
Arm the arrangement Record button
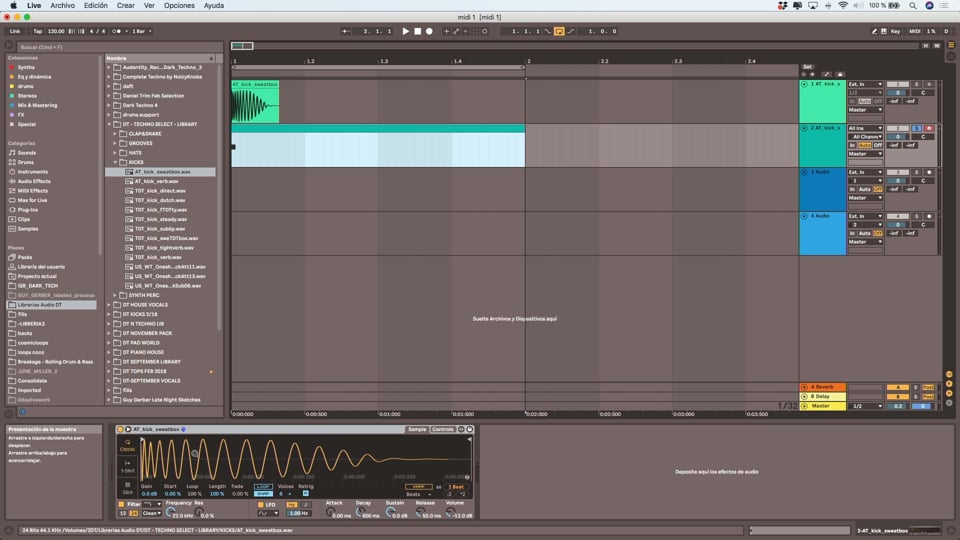pos(429,31)
